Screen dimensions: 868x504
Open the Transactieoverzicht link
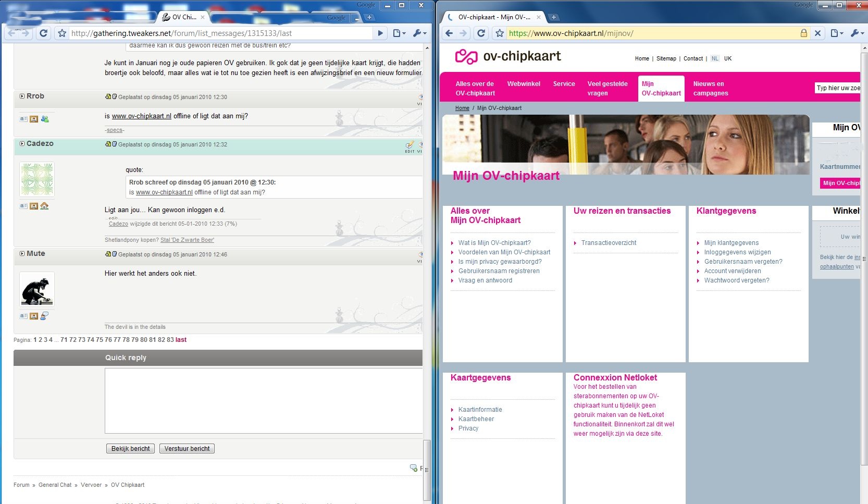click(x=609, y=243)
